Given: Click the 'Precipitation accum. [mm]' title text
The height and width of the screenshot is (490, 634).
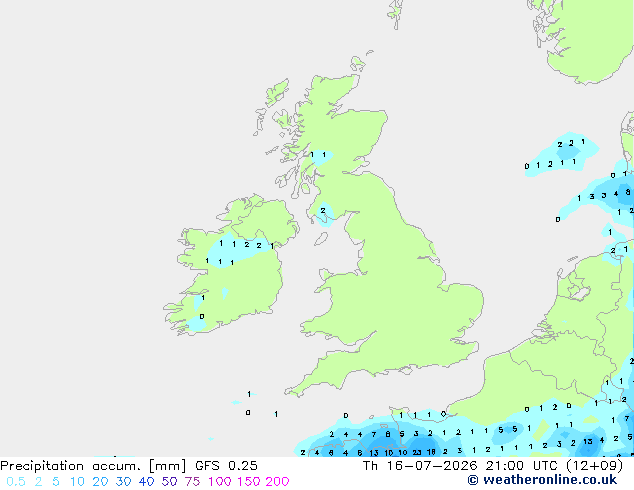Looking at the screenshot, I should (x=93, y=466).
